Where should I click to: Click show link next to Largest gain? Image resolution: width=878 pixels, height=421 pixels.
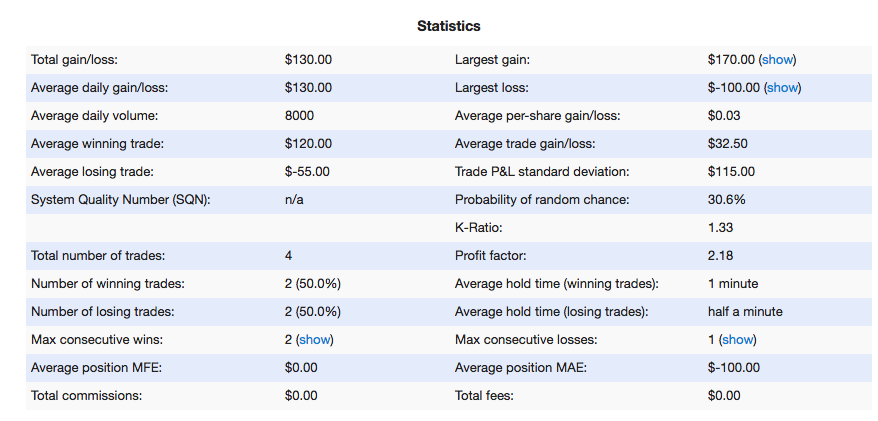(x=777, y=60)
